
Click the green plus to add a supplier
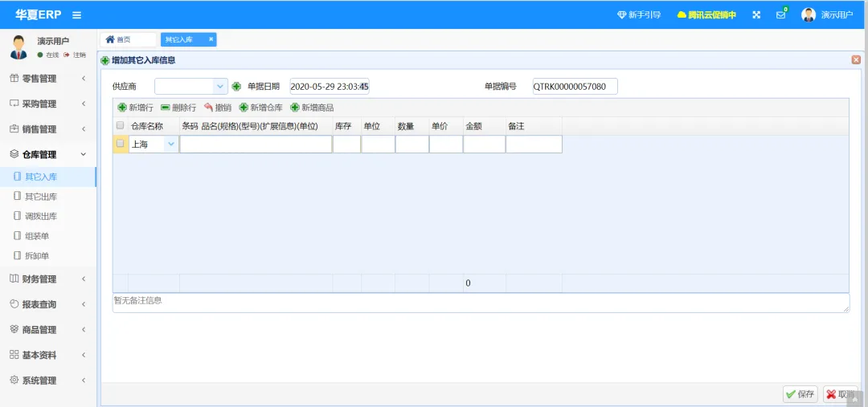(x=236, y=86)
